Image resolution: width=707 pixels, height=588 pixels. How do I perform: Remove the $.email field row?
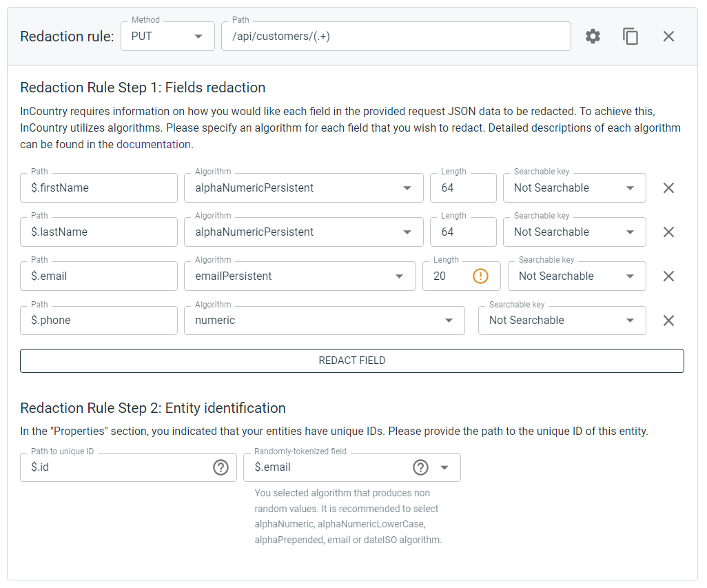(668, 276)
